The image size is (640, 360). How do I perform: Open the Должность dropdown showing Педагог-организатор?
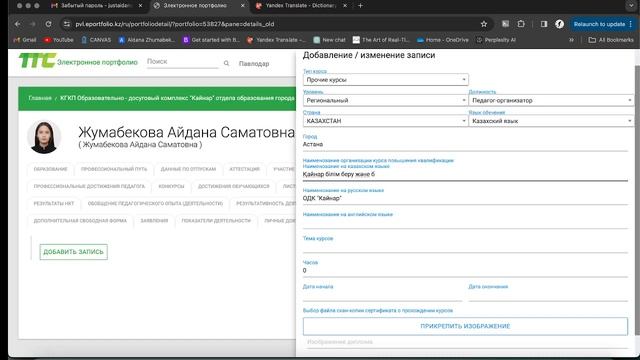click(x=551, y=100)
